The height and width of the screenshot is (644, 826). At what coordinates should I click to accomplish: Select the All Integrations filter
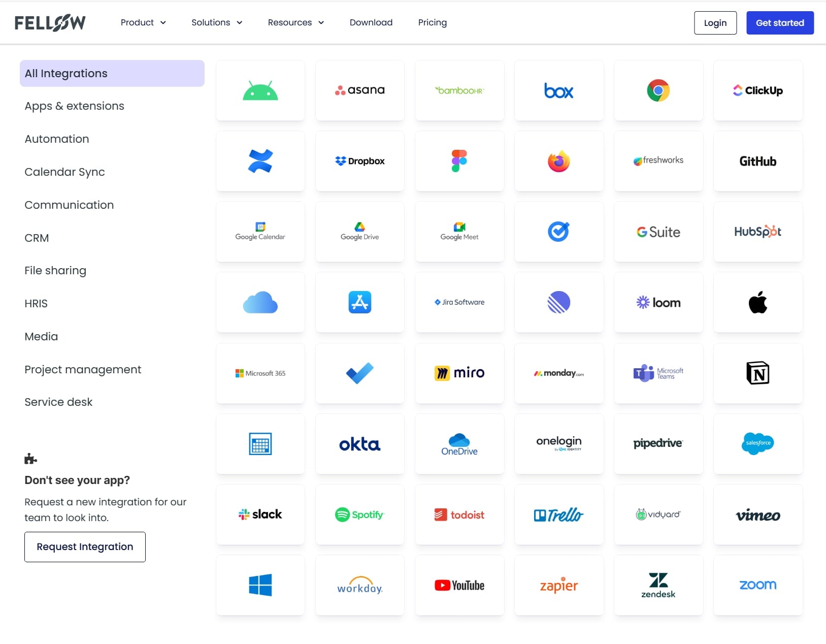pos(112,73)
